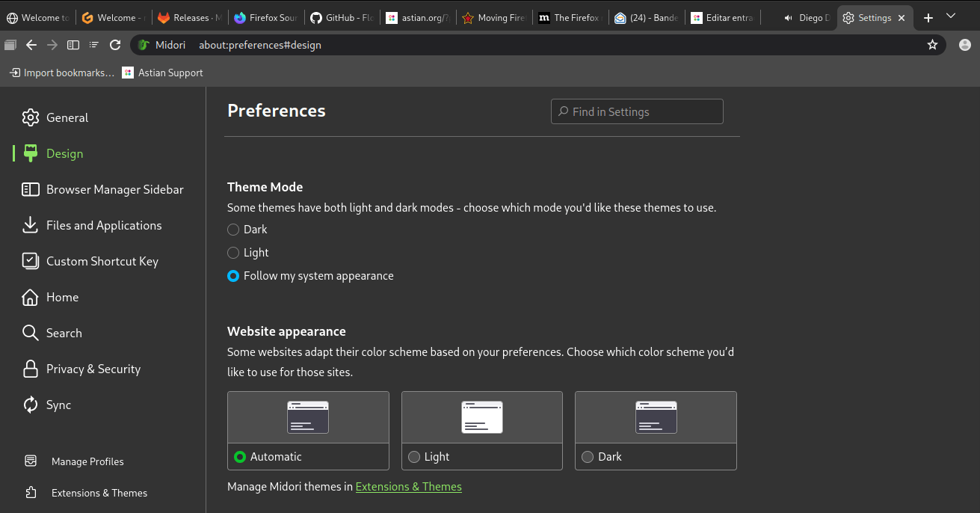Open the Astian Support bookmark
The width and height of the screenshot is (980, 513).
pyautogui.click(x=162, y=73)
